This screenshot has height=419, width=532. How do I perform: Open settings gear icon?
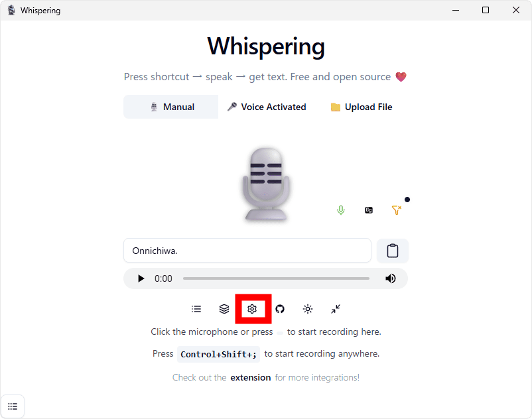click(252, 309)
